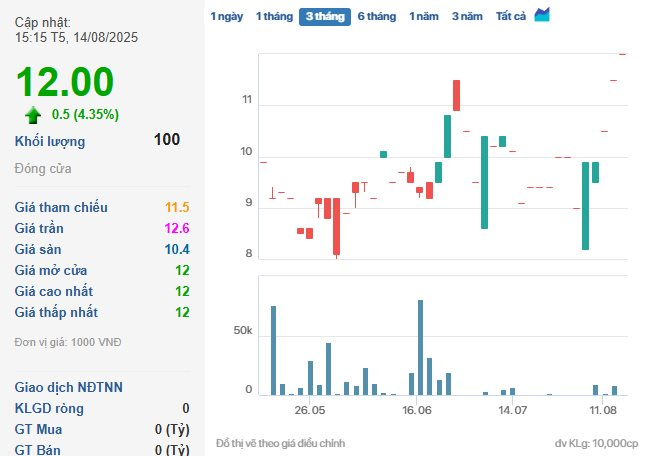665x456 pixels.
Task: Select the 1 ngày time range
Action: click(x=226, y=17)
